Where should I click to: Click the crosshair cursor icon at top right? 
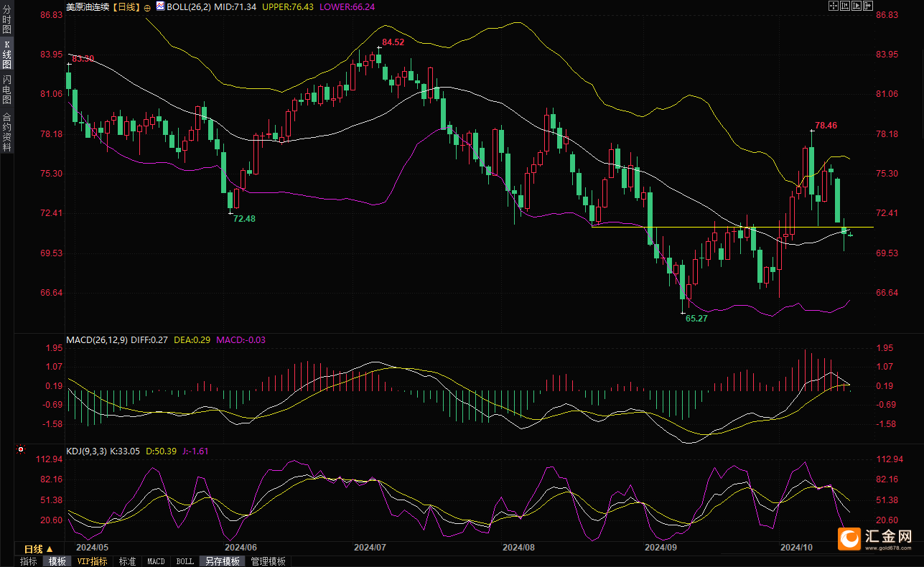point(834,6)
